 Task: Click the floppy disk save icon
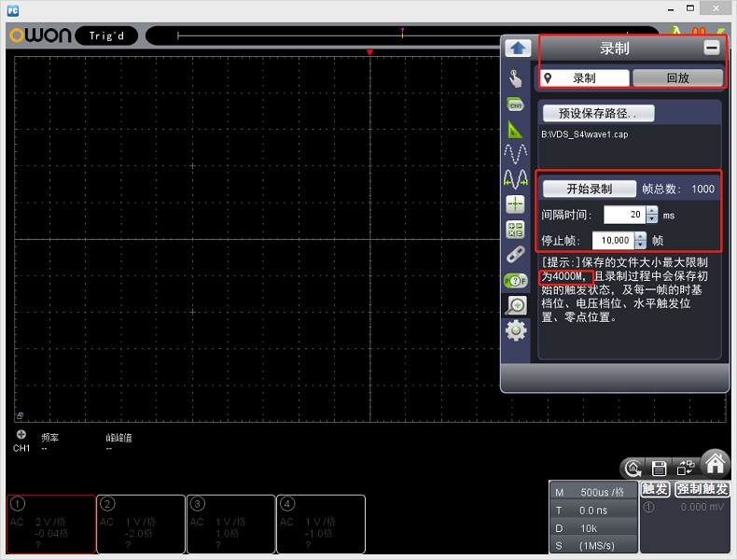[659, 468]
